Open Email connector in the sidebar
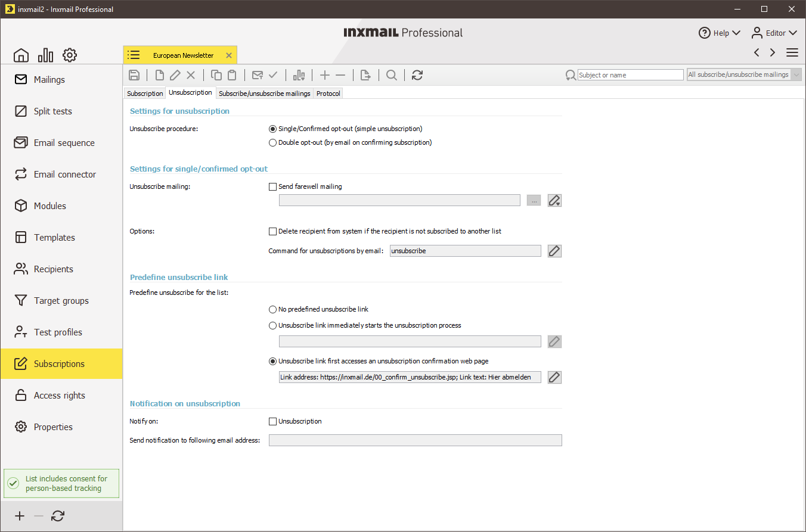The image size is (806, 532). click(x=61, y=175)
